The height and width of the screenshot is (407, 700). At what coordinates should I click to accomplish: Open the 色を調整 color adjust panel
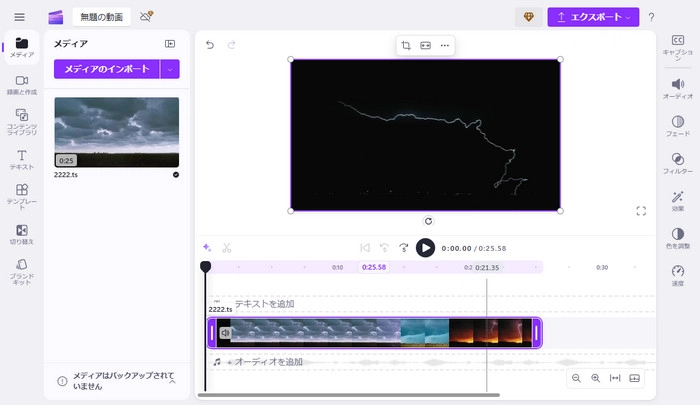pyautogui.click(x=678, y=238)
